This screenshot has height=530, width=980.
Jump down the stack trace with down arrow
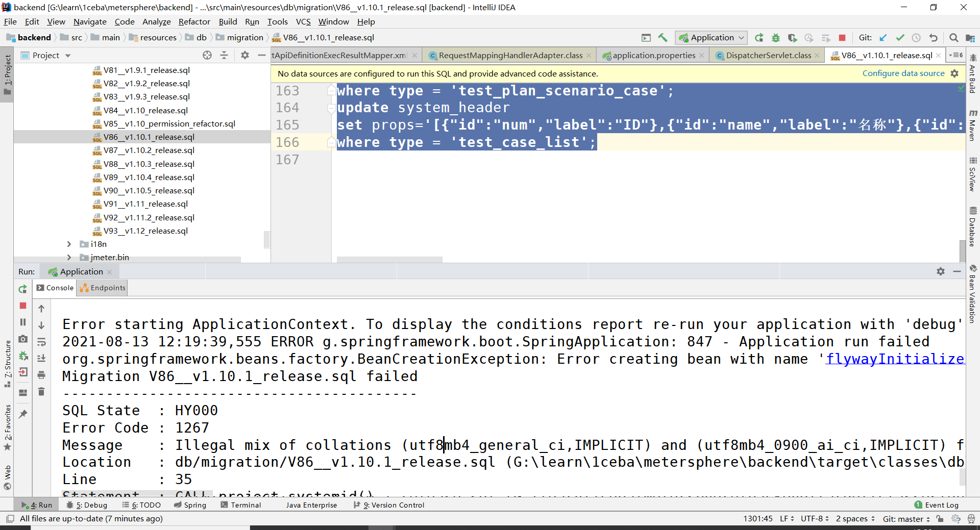tap(41, 325)
